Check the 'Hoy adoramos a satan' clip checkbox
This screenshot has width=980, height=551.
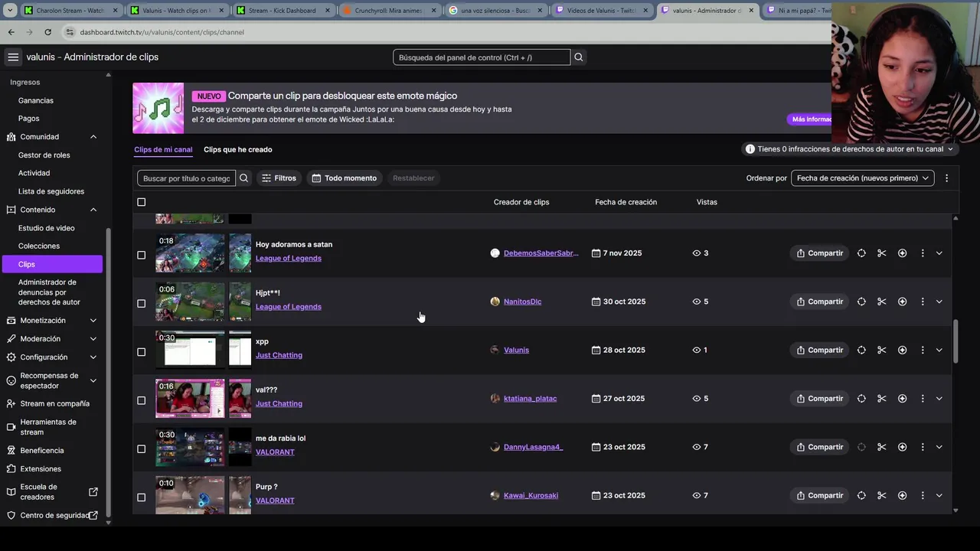point(141,255)
